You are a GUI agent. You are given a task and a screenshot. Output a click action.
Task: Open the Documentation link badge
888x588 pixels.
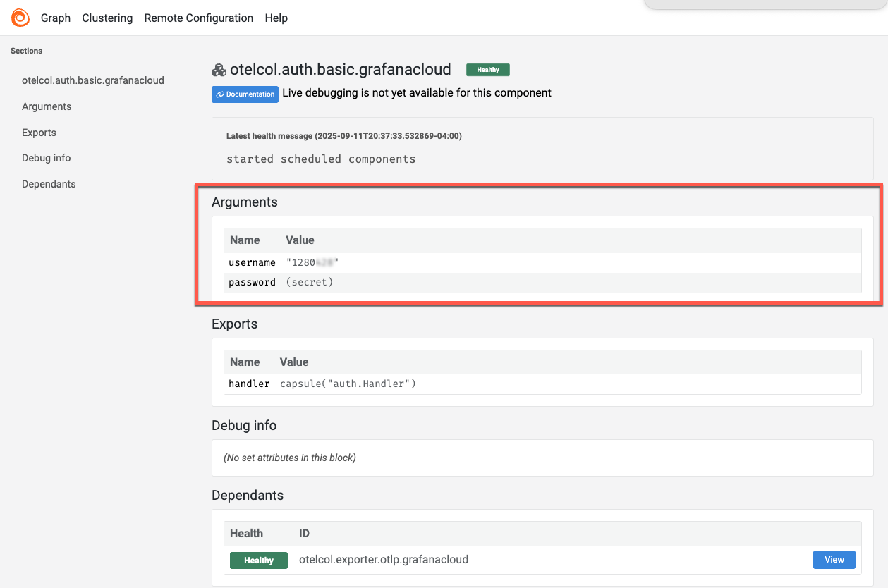click(245, 94)
